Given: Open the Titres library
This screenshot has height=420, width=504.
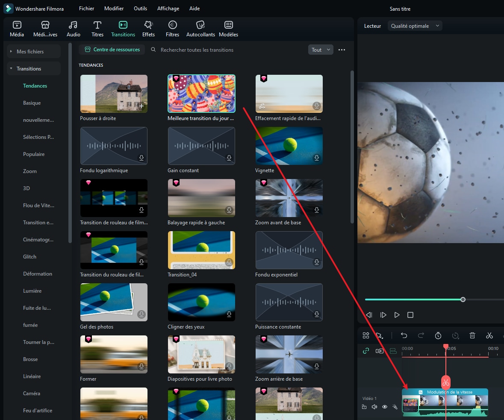Looking at the screenshot, I should pos(97,29).
